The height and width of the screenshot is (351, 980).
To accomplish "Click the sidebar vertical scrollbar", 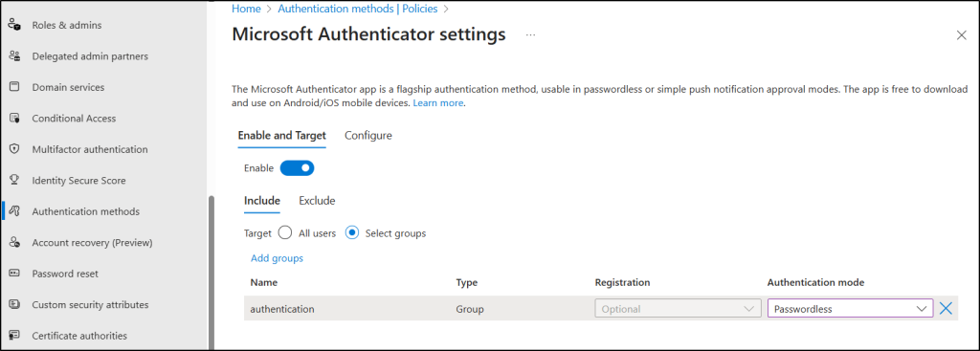I will 212,273.
